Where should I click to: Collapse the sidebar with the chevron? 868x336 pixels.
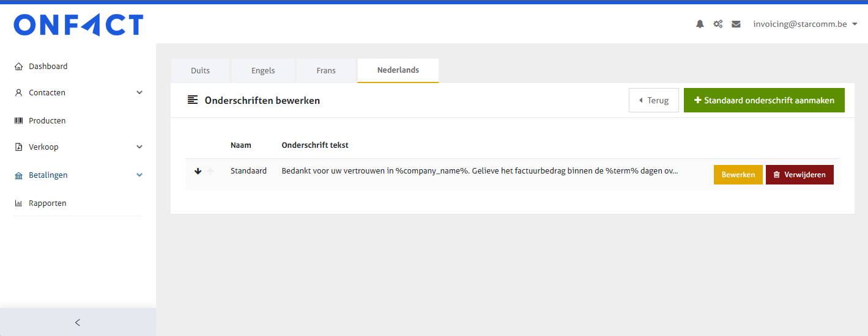pyautogui.click(x=78, y=323)
